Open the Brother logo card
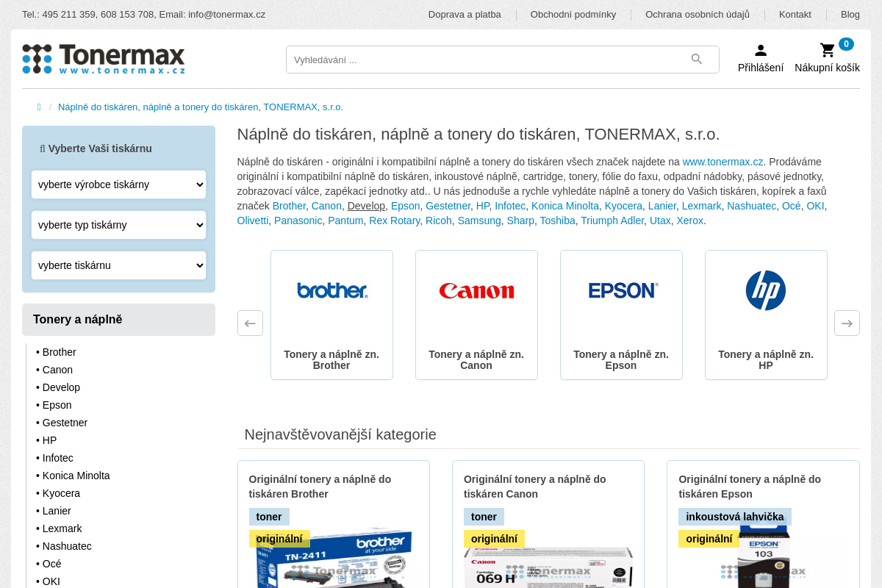 [331, 315]
